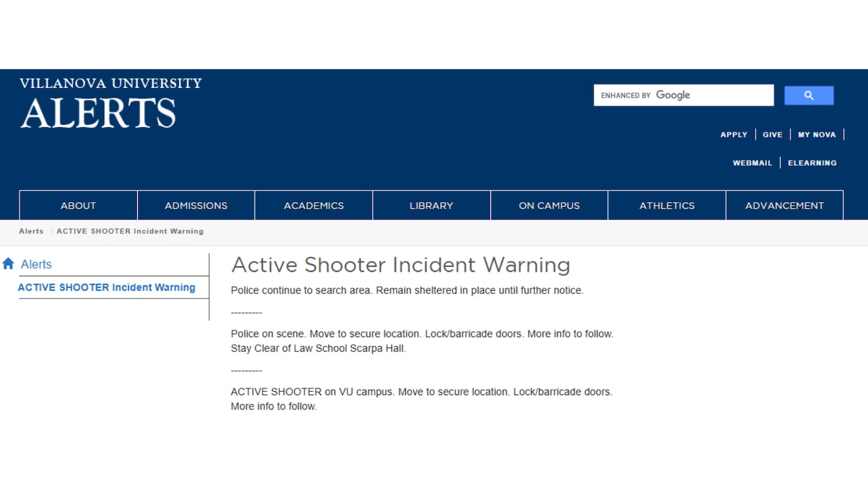Click the Google enhanced search field
Screen dimensions: 868x488
(x=683, y=95)
